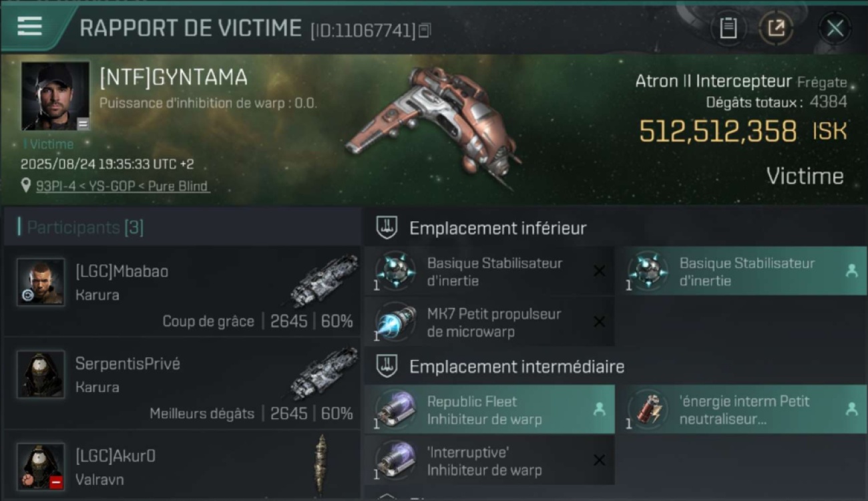This screenshot has height=501, width=868.
Task: Open the hamburger main menu
Action: click(29, 27)
